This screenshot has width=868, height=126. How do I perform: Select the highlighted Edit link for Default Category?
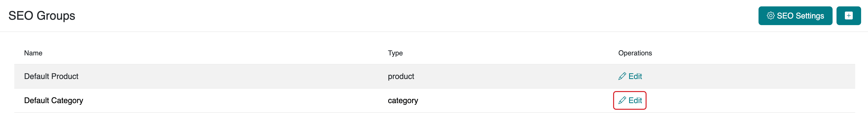point(635,100)
